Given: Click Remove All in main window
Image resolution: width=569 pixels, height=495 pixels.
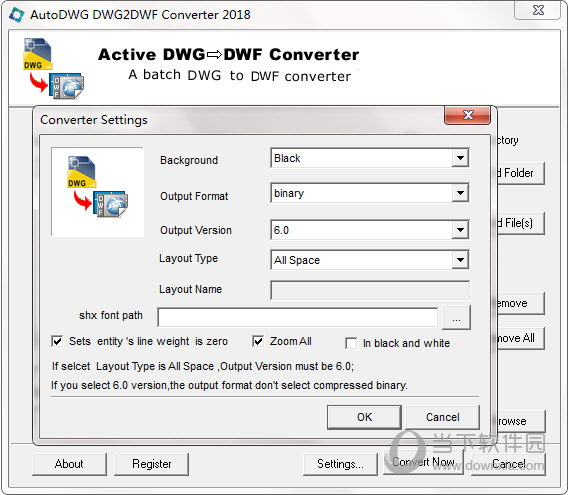Looking at the screenshot, I should click(x=521, y=338).
